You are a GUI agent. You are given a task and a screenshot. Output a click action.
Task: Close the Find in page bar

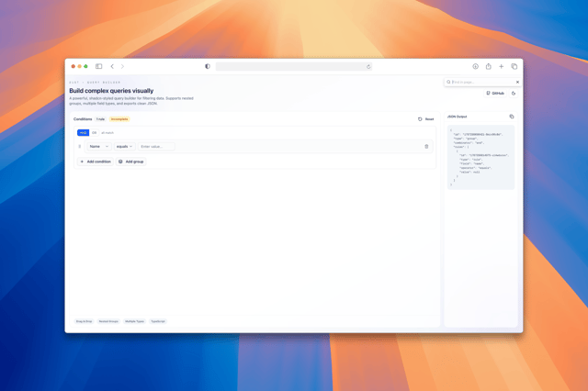coord(517,82)
